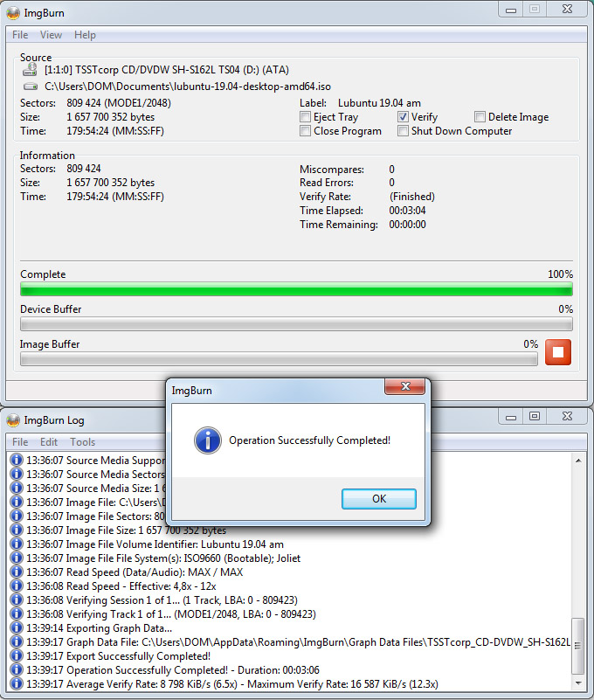Open the File menu in ImgBurn Log window
This screenshot has width=594, height=700.
[x=20, y=442]
